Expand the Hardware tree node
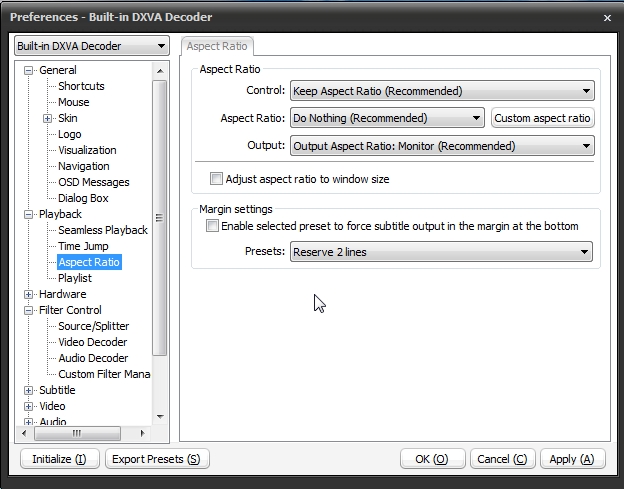624x489 pixels. coord(29,294)
